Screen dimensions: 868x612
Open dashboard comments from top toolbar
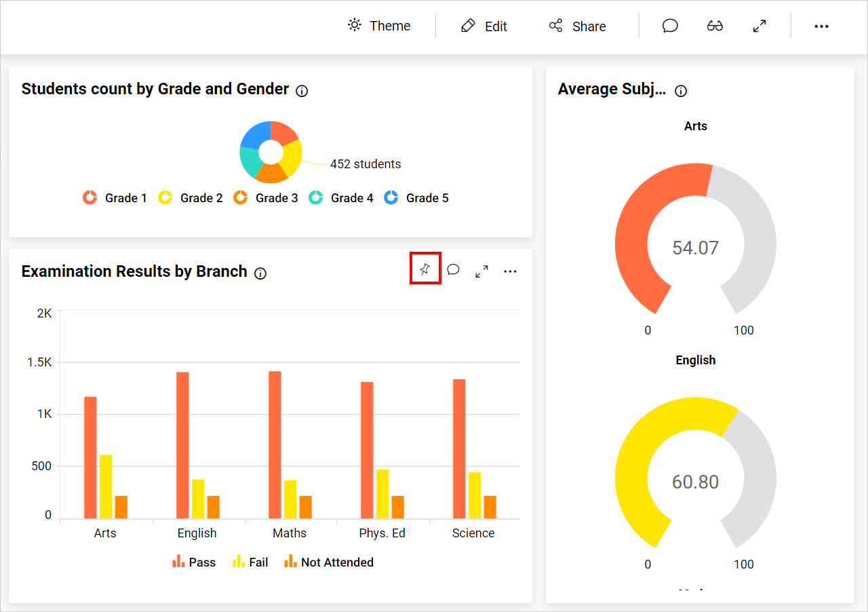pos(670,26)
